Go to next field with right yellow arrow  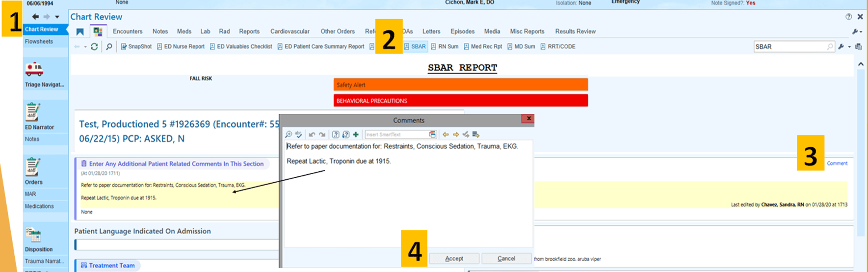pos(456,135)
